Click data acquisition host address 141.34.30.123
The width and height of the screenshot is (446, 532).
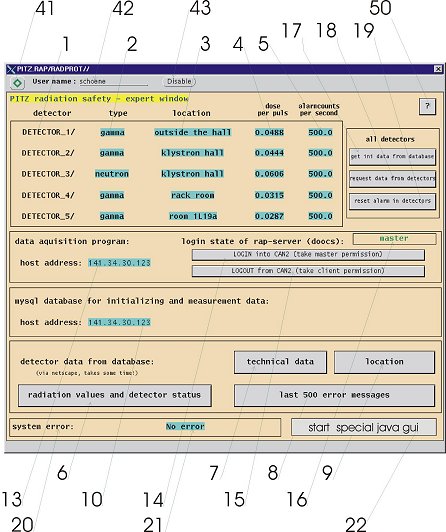119,263
